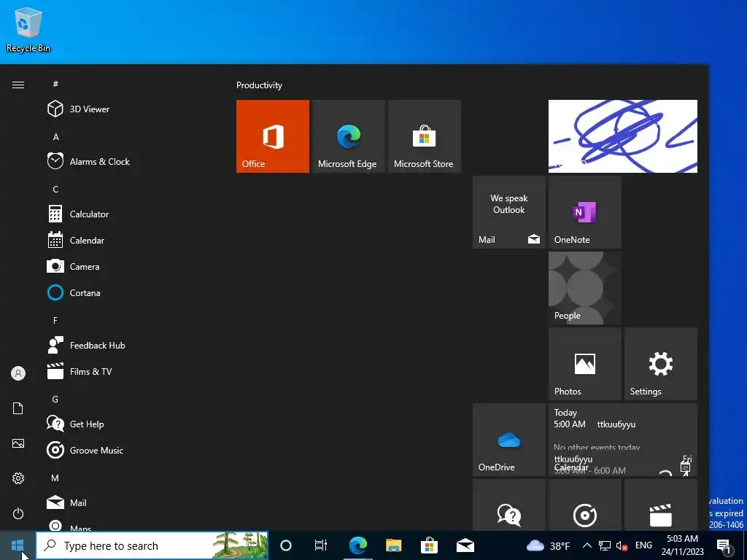Open Pictures from Start sidebar
This screenshot has height=560, width=747.
(x=18, y=443)
